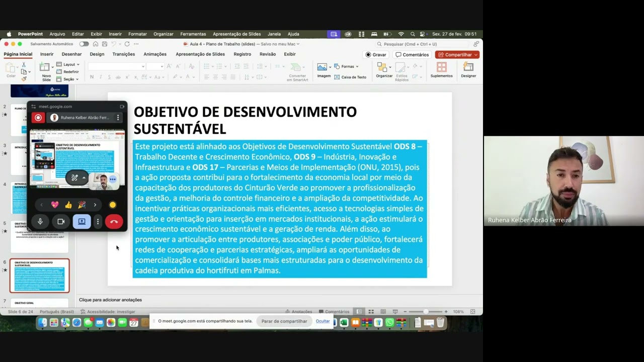Image resolution: width=644 pixels, height=362 pixels.
Task: Click the Home icon in title bar
Action: coord(95,44)
